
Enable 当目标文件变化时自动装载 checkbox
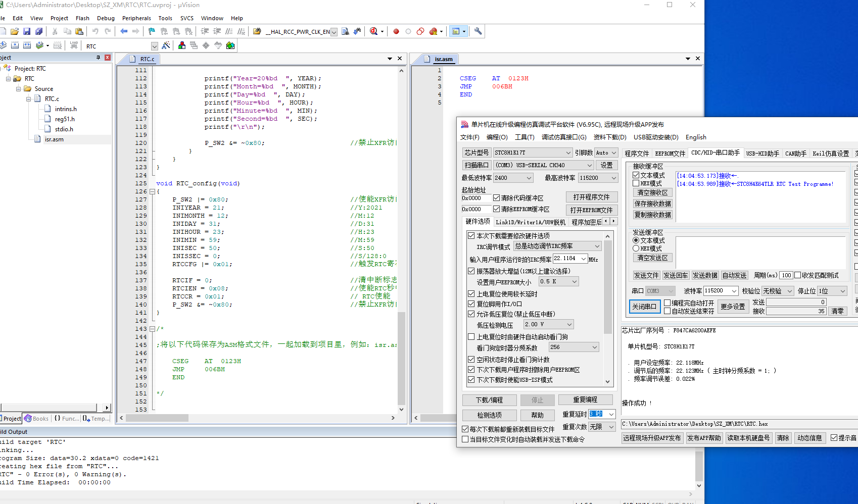coord(465,439)
